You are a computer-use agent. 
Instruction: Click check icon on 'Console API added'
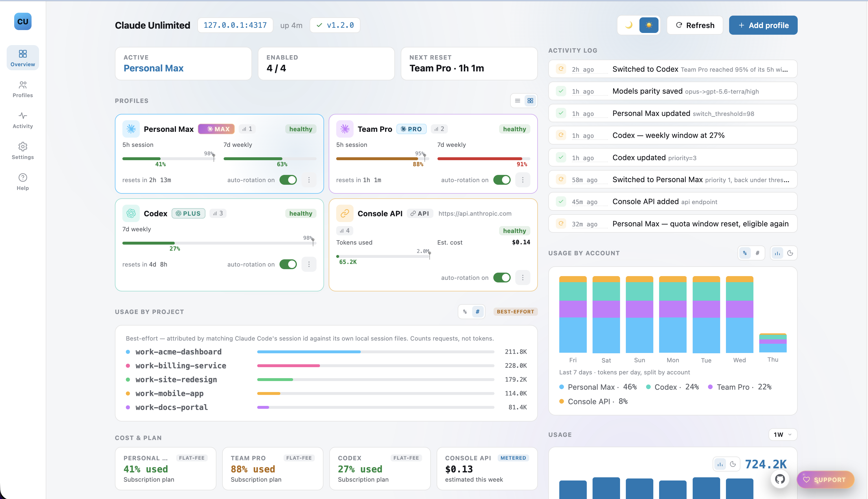[561, 202]
